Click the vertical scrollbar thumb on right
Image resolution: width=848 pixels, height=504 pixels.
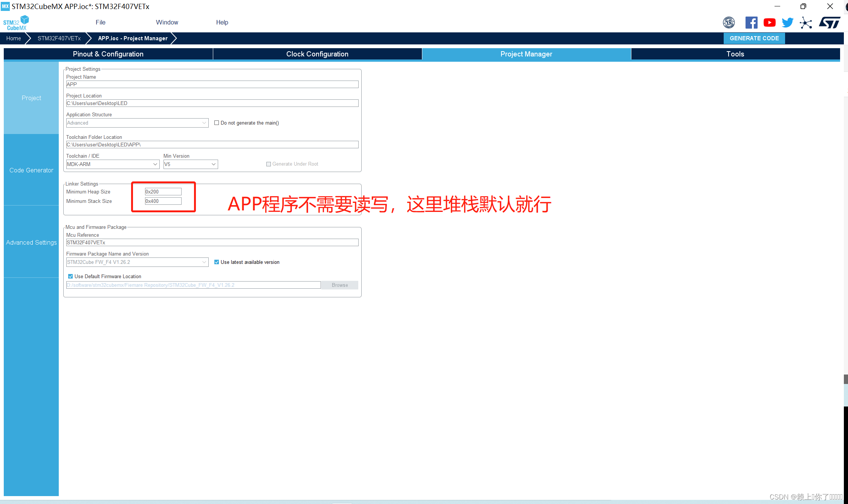pos(845,379)
